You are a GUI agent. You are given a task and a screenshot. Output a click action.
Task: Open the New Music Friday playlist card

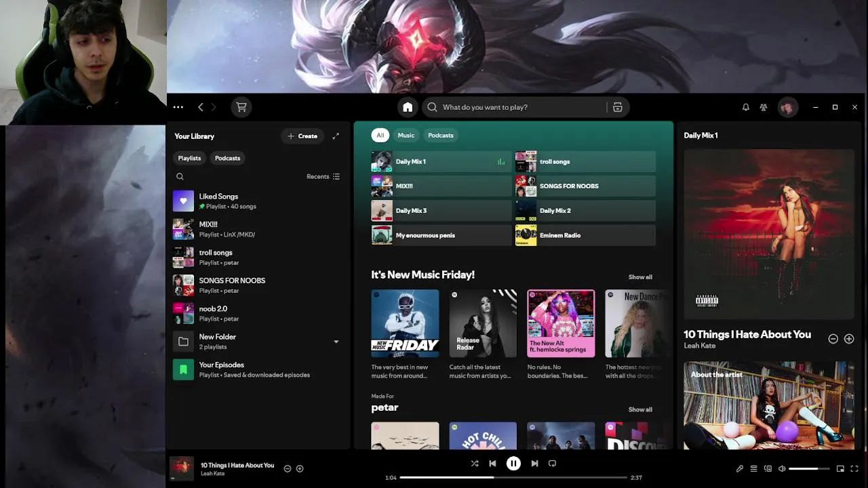[405, 335]
